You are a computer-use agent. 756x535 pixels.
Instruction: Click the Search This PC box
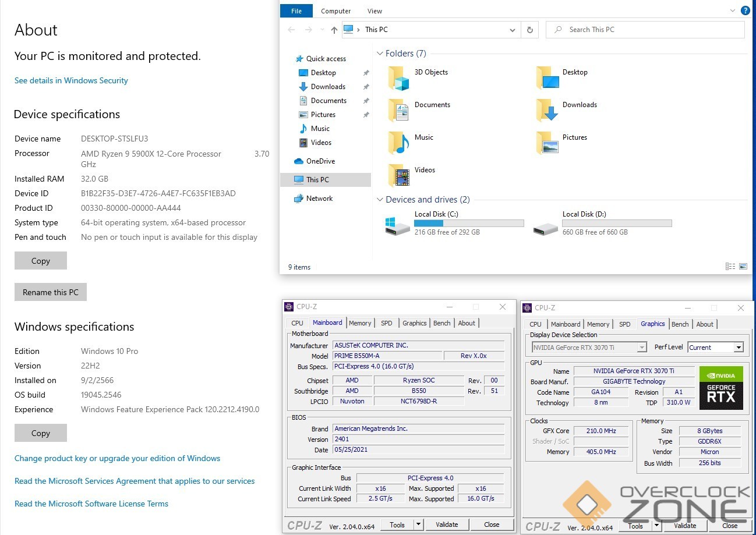tap(645, 30)
